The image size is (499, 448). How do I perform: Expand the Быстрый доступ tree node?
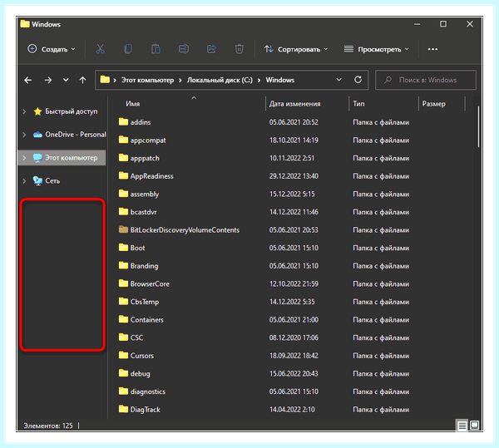24,111
